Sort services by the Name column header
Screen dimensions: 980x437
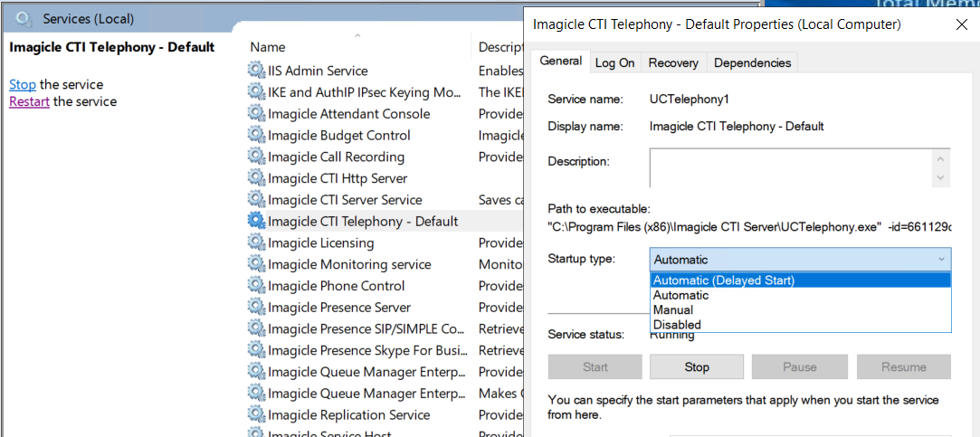tap(268, 47)
